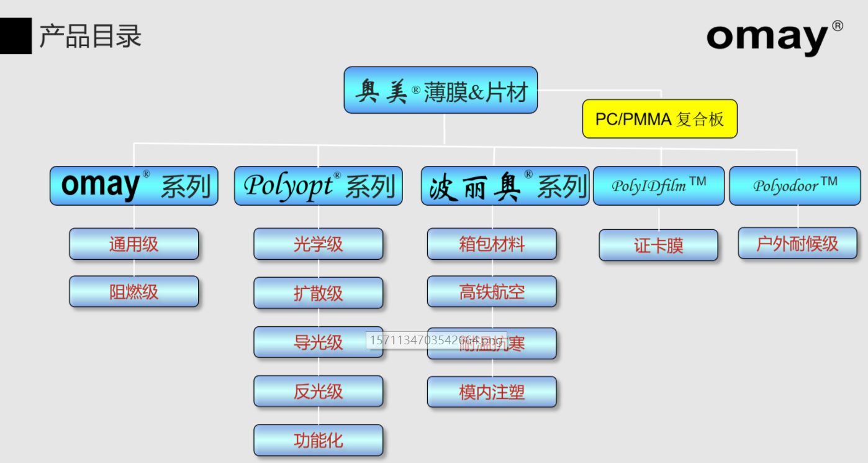Image resolution: width=868 pixels, height=463 pixels.
Task: Open the yellow PC/PMMA 复合板 box
Action: 659,119
